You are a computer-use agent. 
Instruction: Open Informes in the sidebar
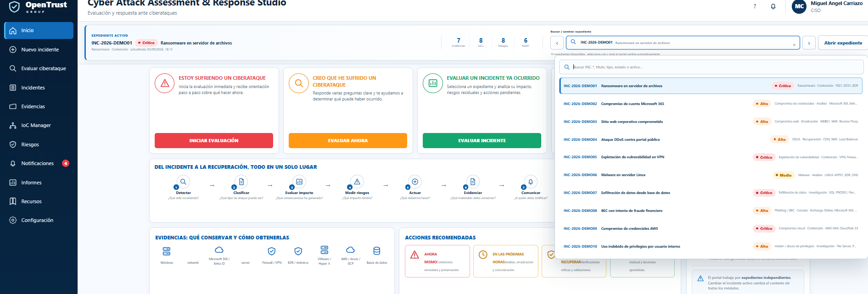click(39, 183)
